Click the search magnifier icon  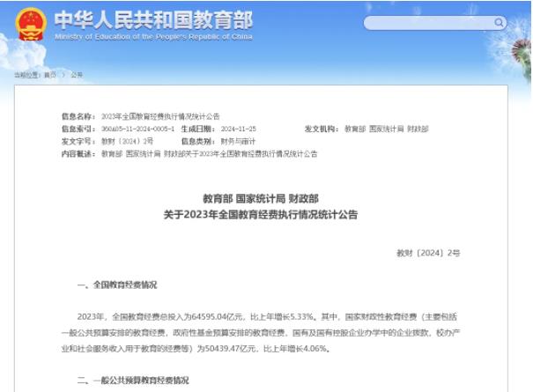[x=499, y=23]
